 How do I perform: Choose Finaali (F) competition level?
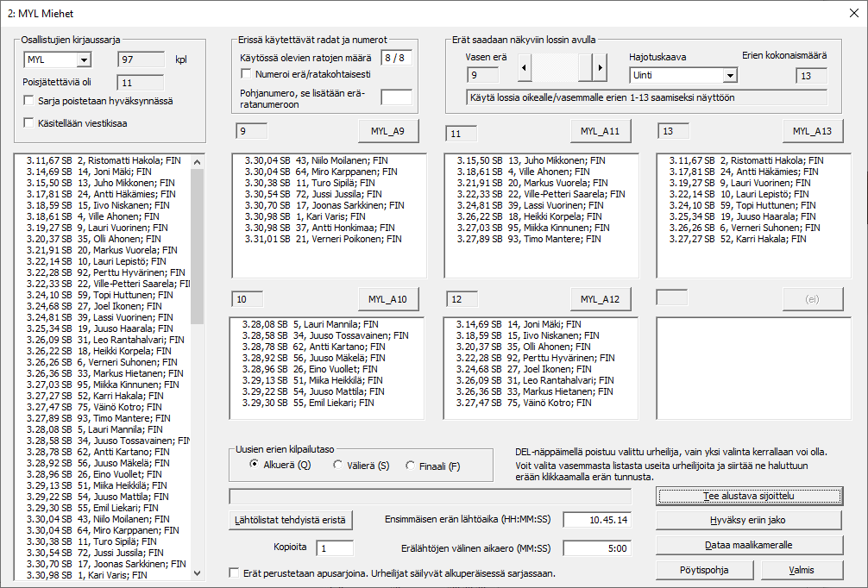click(411, 466)
